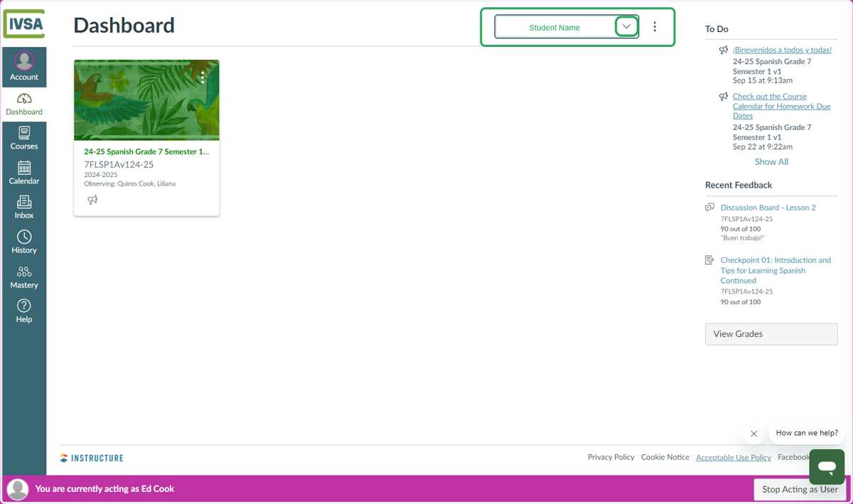Open the chat help bubble

click(827, 467)
